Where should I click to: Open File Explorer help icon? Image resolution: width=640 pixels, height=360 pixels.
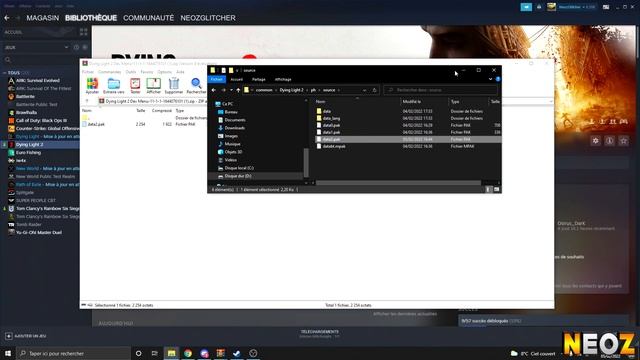pos(498,79)
